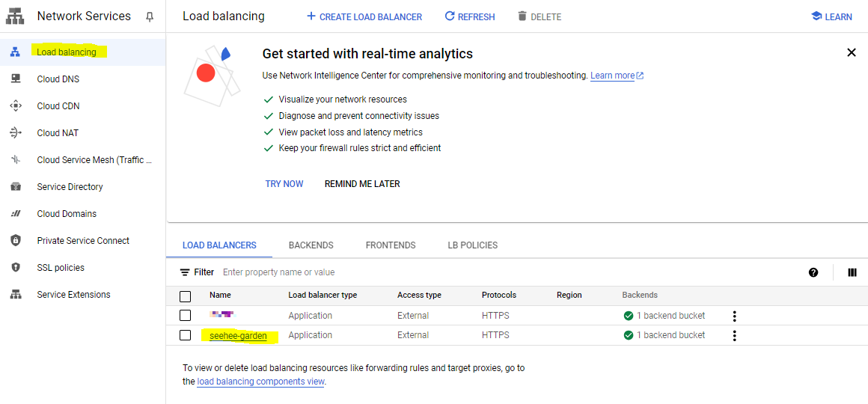Click the Protocols column header
This screenshot has height=404, width=868.
tap(499, 295)
